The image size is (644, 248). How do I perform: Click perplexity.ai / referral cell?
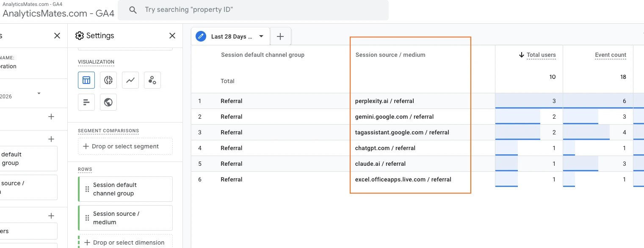384,101
